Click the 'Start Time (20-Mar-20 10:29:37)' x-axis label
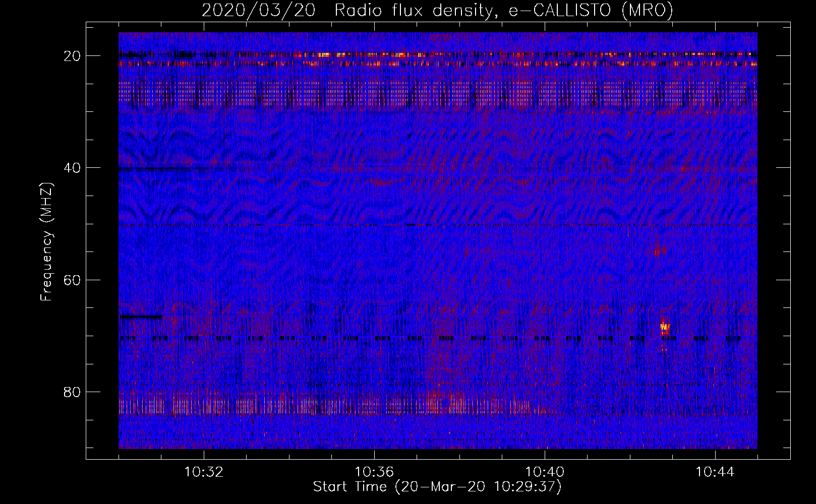Screen dimensions: 816x504 click(x=437, y=487)
